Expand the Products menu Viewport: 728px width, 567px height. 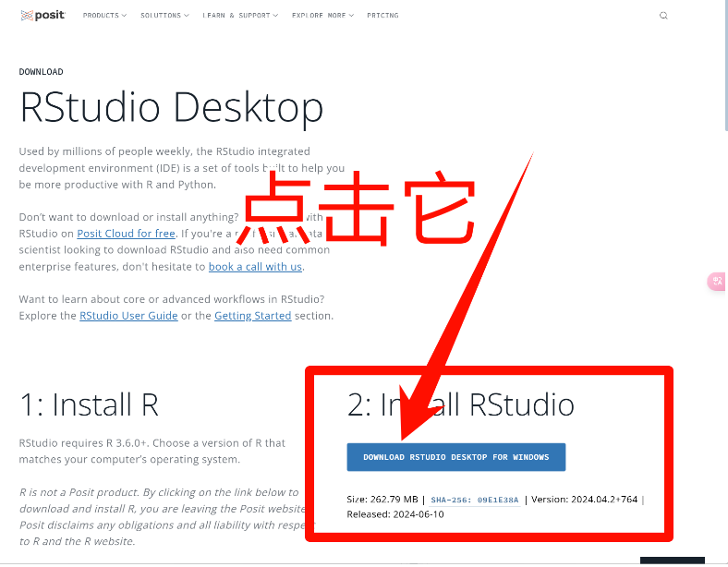coord(104,16)
